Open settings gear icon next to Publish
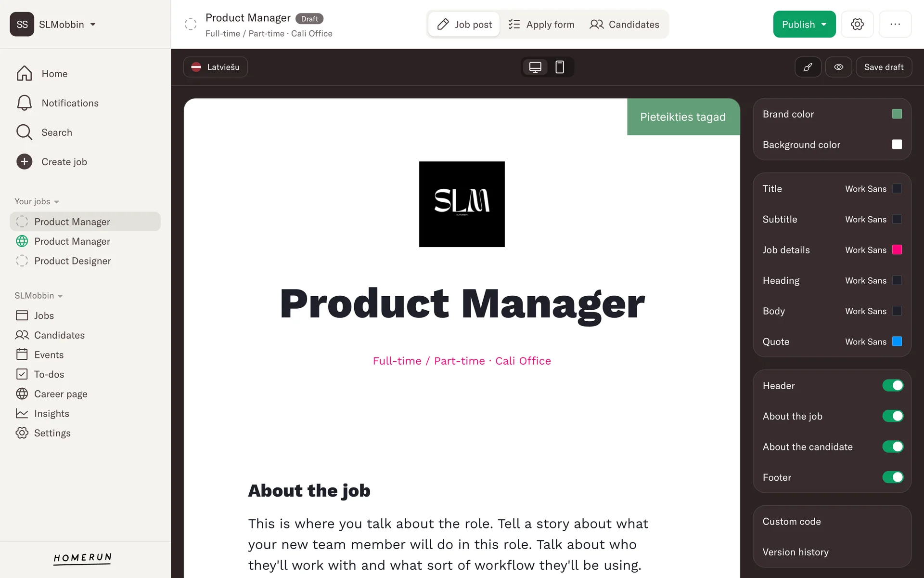Screen dimensions: 924x578 pos(857,24)
